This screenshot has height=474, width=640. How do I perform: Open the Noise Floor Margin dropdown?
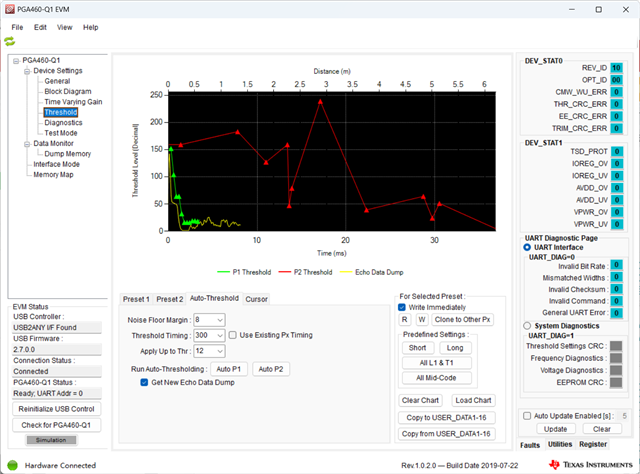[220, 320]
